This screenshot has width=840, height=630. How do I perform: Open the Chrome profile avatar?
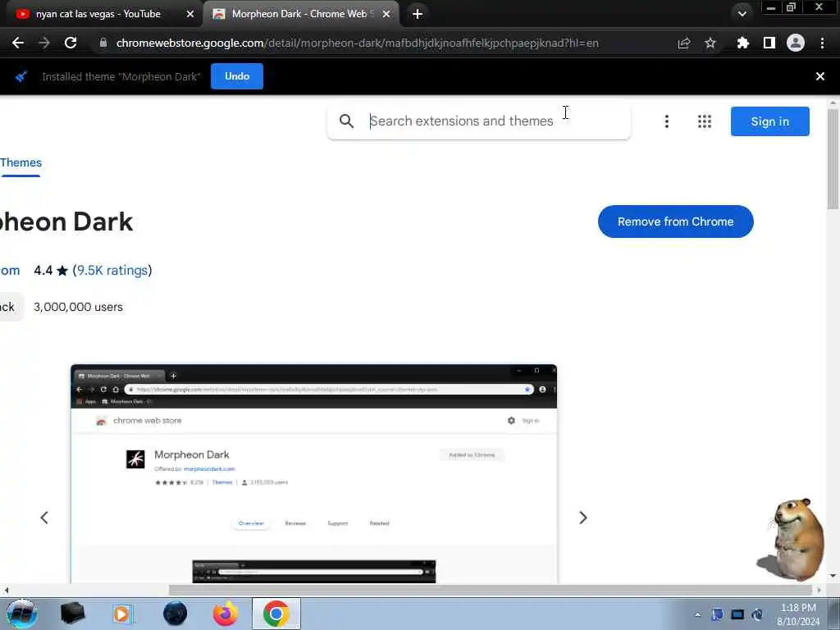(x=795, y=43)
